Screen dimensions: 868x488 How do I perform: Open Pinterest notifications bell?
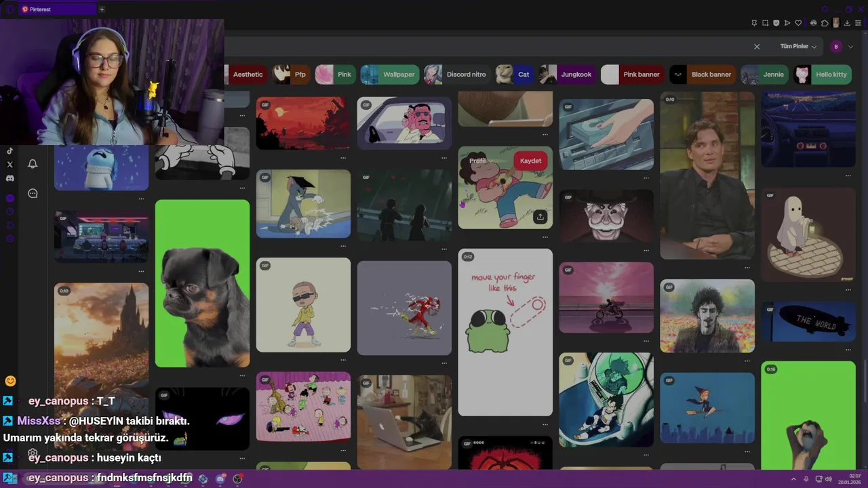33,163
